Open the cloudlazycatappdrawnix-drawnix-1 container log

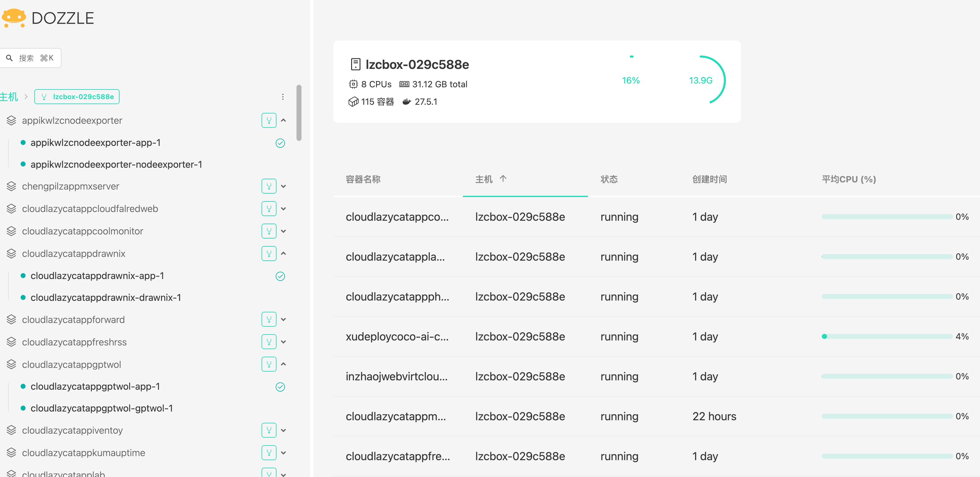[x=106, y=298]
